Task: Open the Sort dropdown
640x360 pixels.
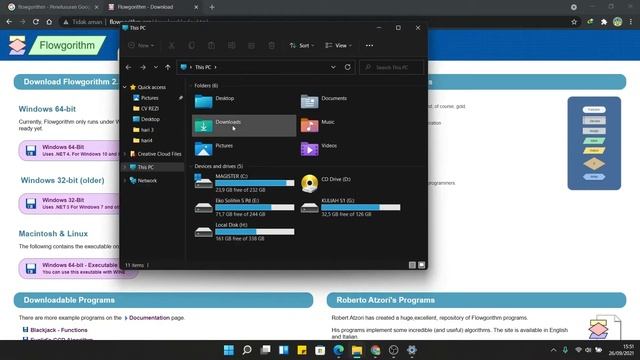Action: click(302, 46)
